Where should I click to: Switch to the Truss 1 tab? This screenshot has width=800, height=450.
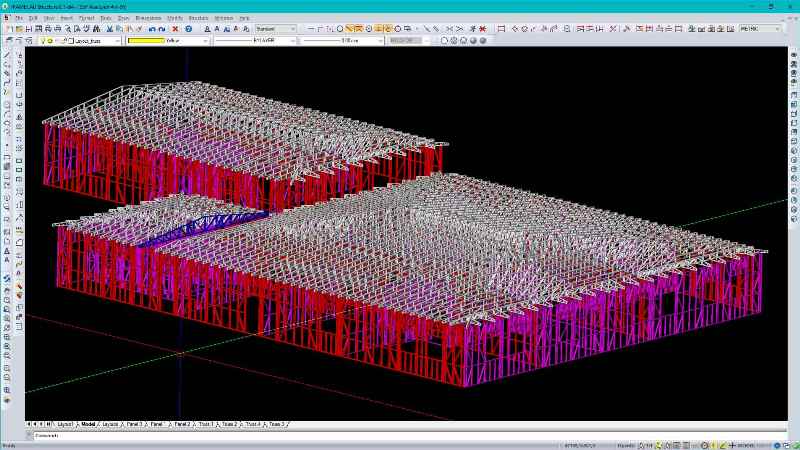(x=206, y=424)
